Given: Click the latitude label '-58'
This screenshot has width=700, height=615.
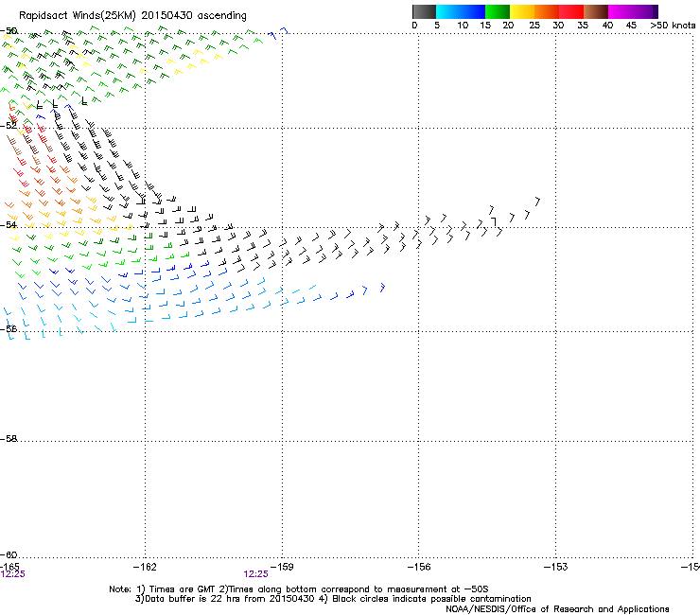Looking at the screenshot, I should [x=9, y=439].
